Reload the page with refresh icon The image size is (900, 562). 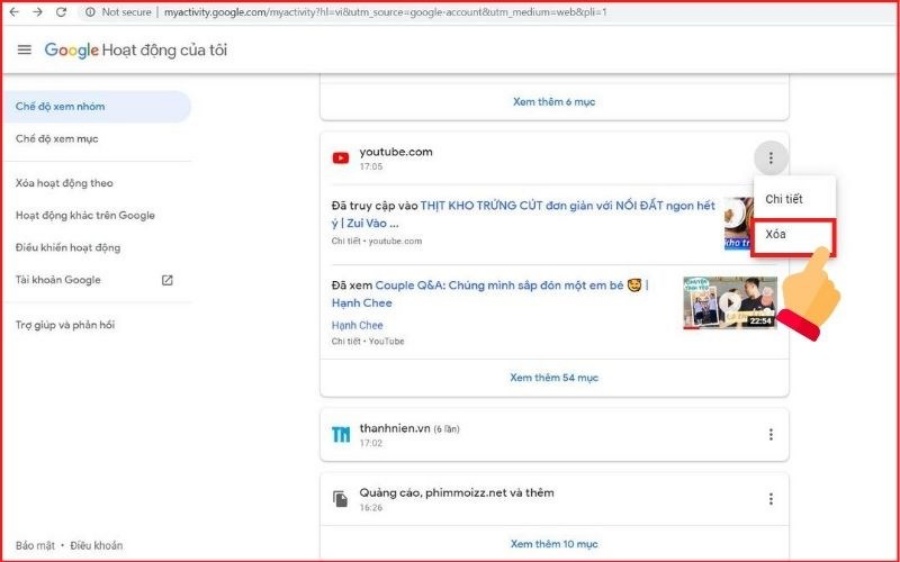61,12
